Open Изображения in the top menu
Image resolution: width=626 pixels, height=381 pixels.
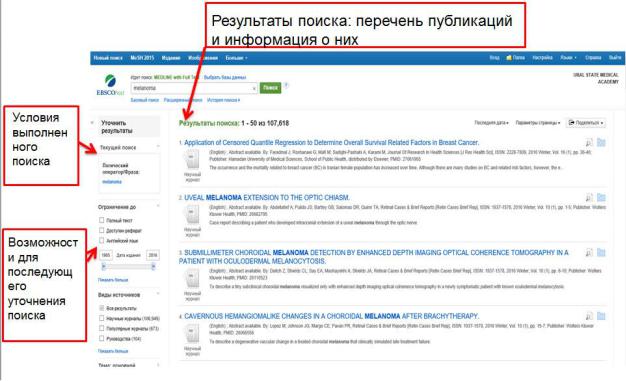[203, 58]
